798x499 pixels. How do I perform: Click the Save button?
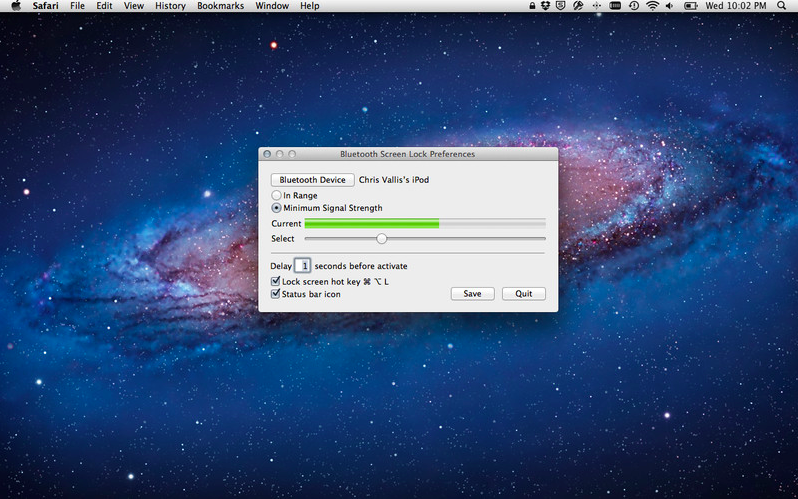(x=472, y=294)
